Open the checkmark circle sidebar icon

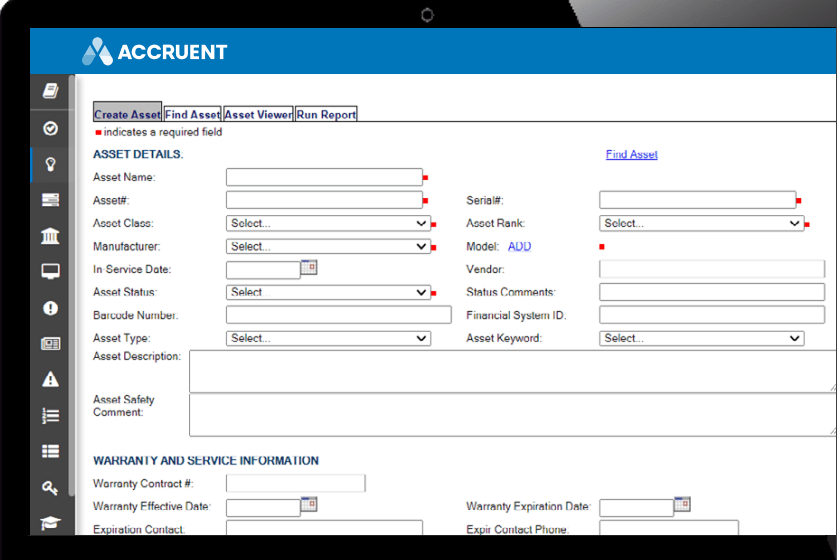pyautogui.click(x=50, y=128)
